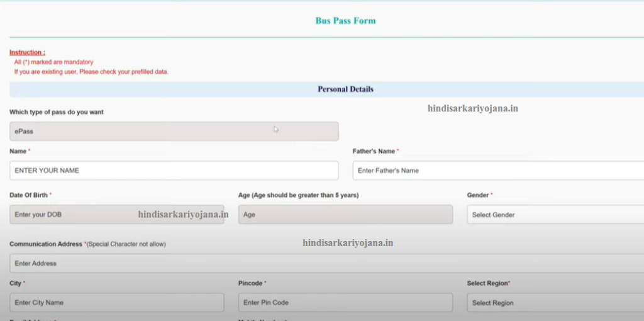The width and height of the screenshot is (644, 321).
Task: Click the 'Date Of Birth' label
Action: coord(29,195)
